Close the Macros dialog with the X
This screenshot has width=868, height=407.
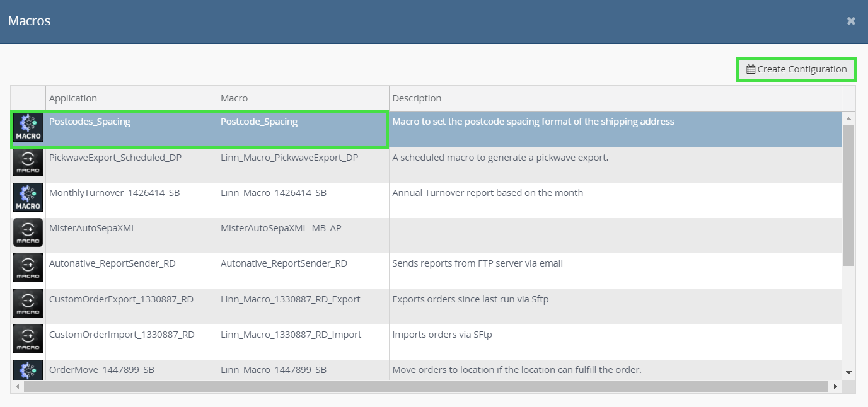pos(851,21)
